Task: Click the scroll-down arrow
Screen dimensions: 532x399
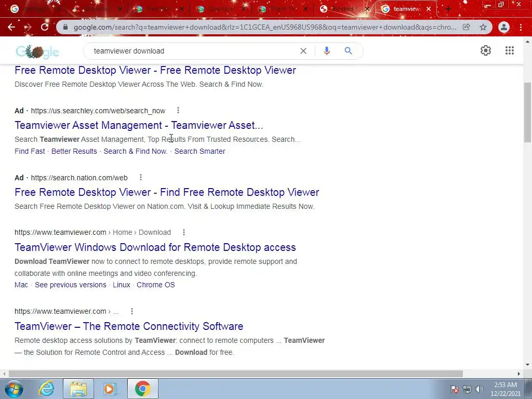Action: (527, 365)
